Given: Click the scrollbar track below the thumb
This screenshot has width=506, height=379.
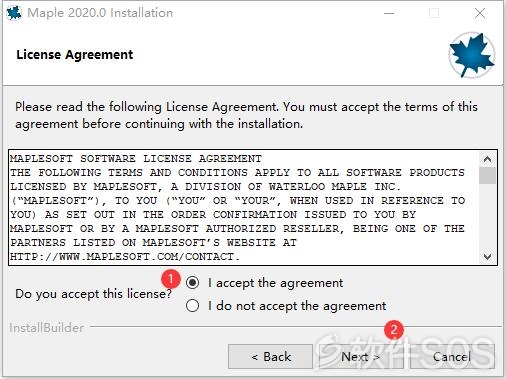Looking at the screenshot, I should click(x=487, y=217).
